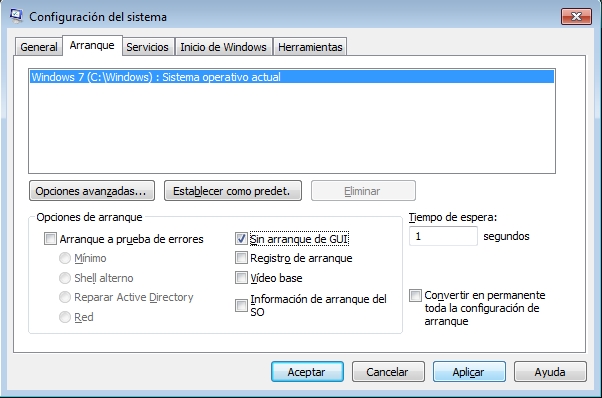This screenshot has height=398, width=602.
Task: Go to Inicio de Windows tab
Action: [x=223, y=47]
